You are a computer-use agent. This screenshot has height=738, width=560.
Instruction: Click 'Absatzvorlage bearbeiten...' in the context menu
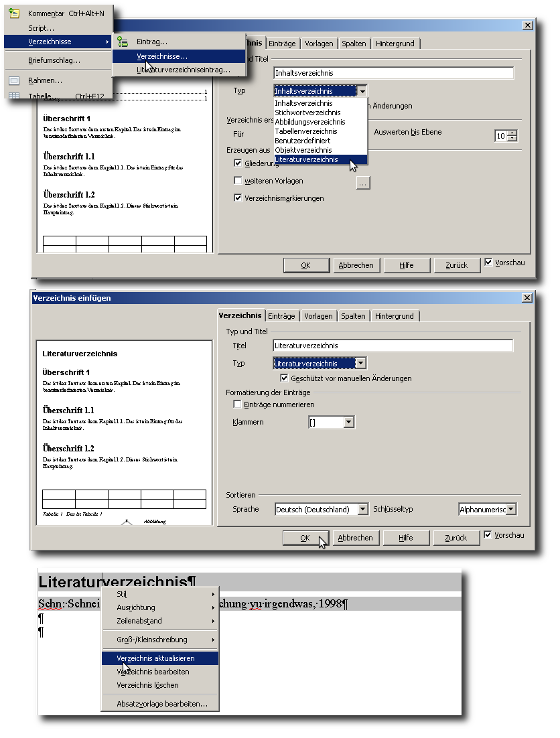click(162, 704)
